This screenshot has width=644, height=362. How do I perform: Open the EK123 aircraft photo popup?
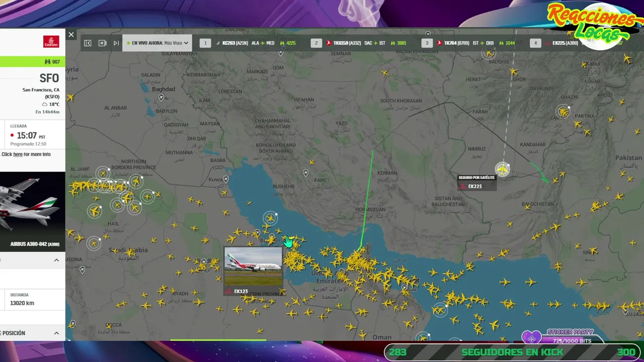point(253,266)
